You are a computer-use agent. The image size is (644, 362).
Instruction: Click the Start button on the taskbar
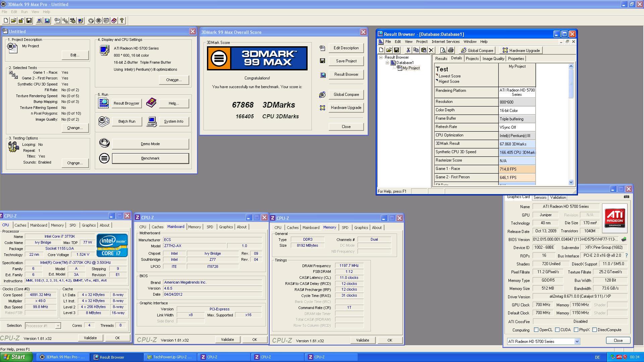[16, 357]
